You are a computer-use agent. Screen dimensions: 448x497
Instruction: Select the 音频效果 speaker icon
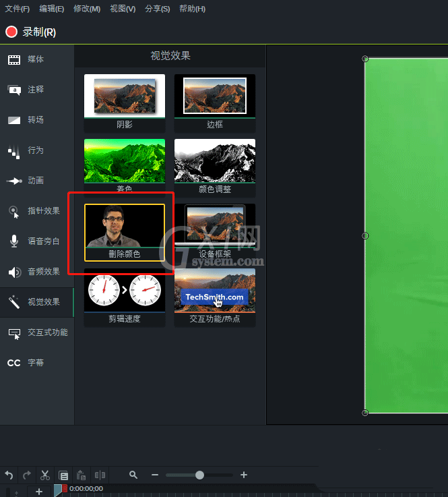click(x=14, y=272)
